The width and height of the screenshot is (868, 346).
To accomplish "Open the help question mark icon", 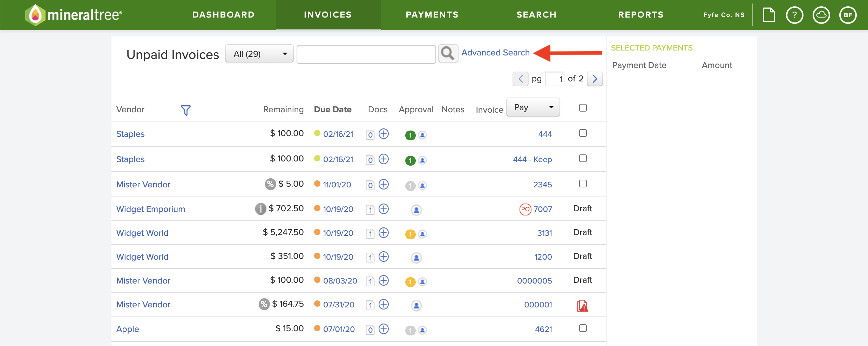I will click(x=794, y=15).
